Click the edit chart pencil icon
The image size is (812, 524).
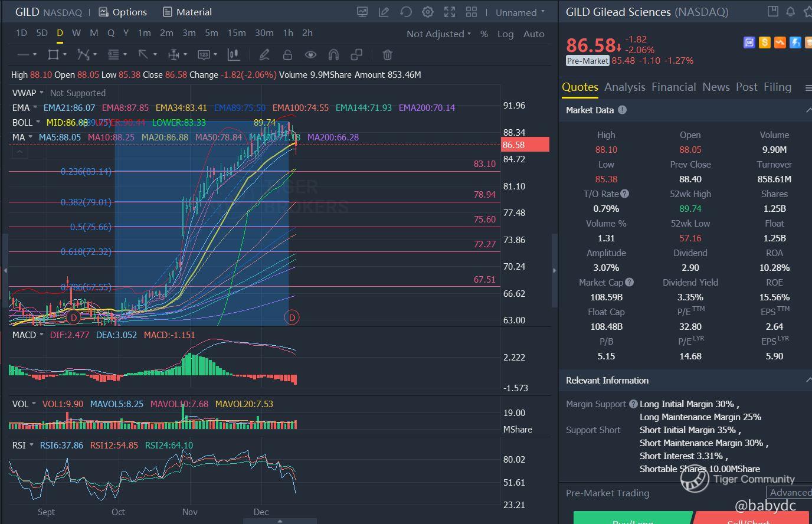[x=384, y=12]
